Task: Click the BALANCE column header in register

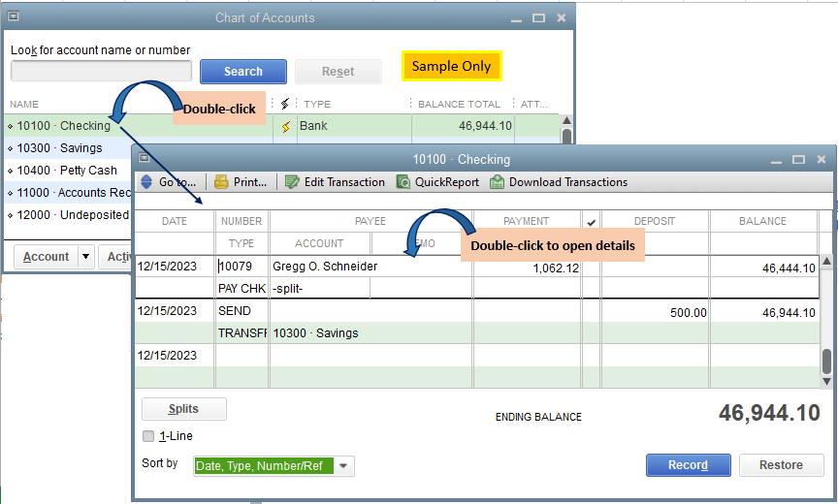Action: 762,222
